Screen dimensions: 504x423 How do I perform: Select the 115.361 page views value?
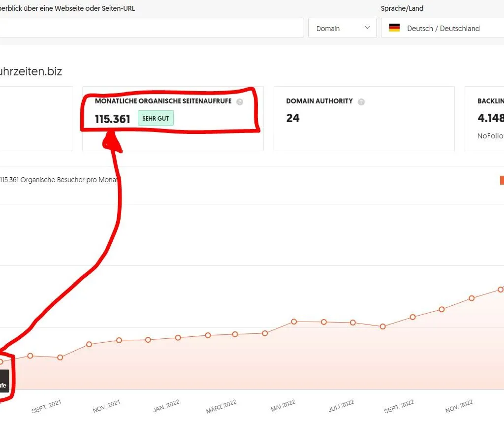point(113,119)
